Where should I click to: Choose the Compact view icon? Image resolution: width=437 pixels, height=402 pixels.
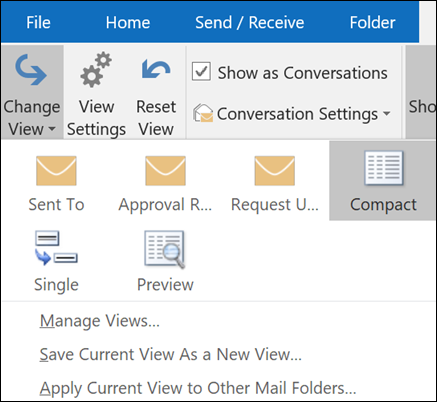[x=384, y=168]
